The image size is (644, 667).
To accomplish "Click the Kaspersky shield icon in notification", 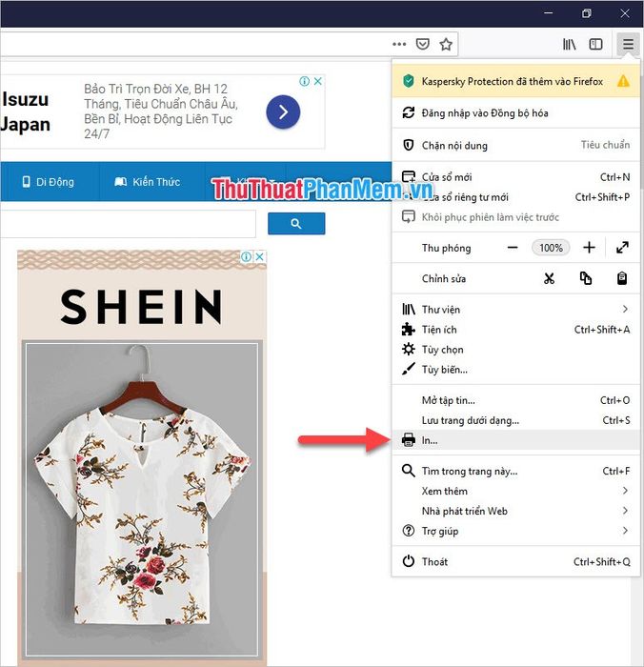I will coord(409,81).
